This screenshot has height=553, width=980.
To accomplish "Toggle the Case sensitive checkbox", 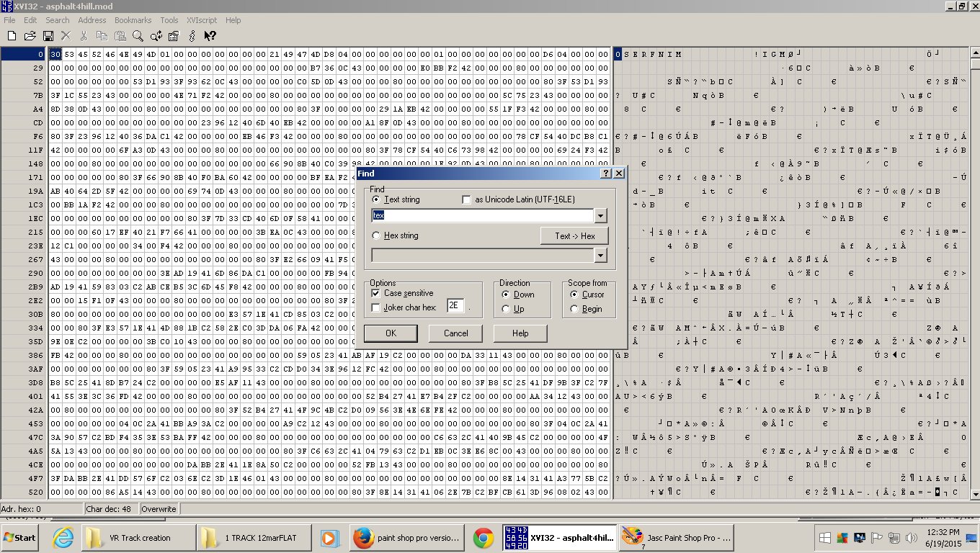I will coord(375,293).
